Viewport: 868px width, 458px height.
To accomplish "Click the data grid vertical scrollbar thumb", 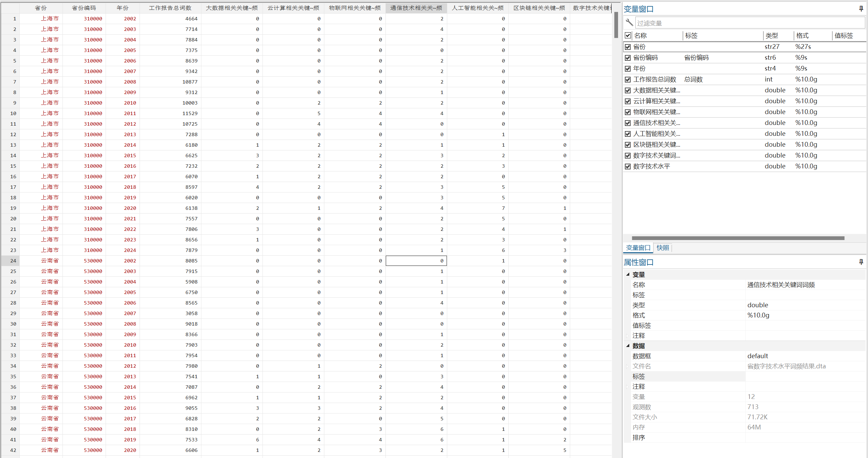I will pos(616,25).
